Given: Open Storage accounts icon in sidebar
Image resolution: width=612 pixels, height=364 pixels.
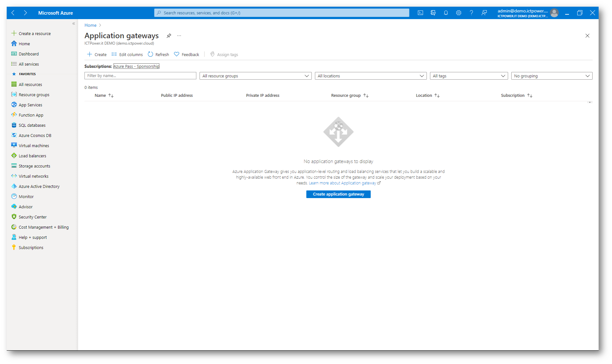Looking at the screenshot, I should coord(14,166).
